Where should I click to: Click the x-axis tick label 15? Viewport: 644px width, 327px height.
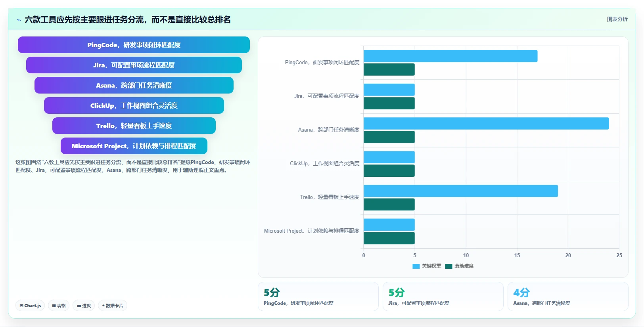click(517, 255)
